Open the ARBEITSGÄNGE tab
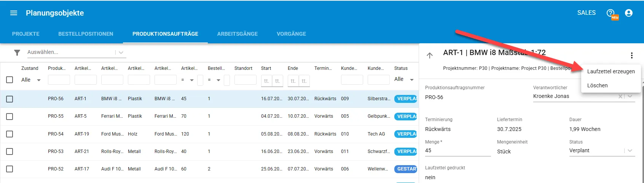 (x=238, y=34)
